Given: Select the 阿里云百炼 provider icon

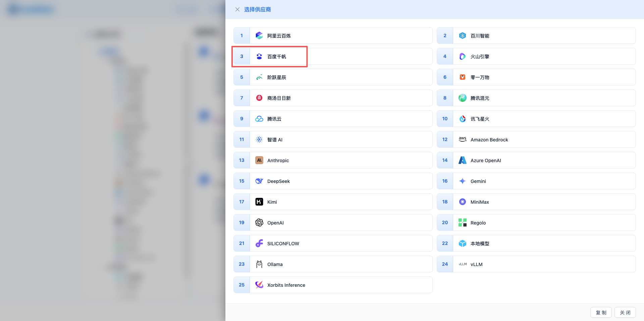Looking at the screenshot, I should coord(259,35).
